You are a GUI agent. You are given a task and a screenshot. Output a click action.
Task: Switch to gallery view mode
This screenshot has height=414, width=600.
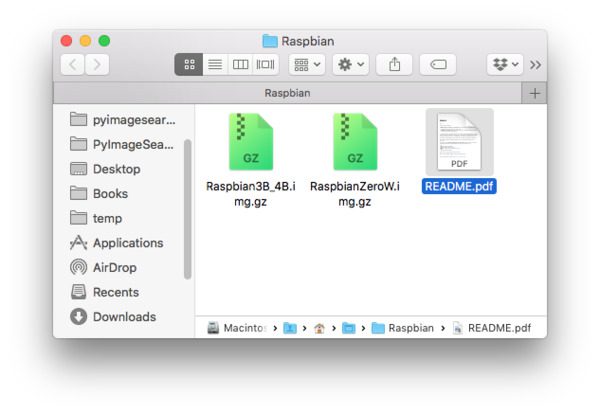[265, 64]
